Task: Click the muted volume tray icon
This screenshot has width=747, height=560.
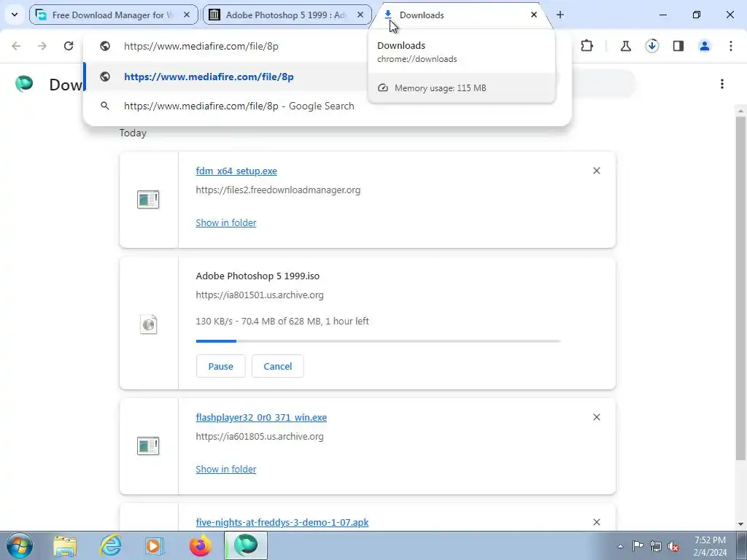Action: (x=673, y=546)
